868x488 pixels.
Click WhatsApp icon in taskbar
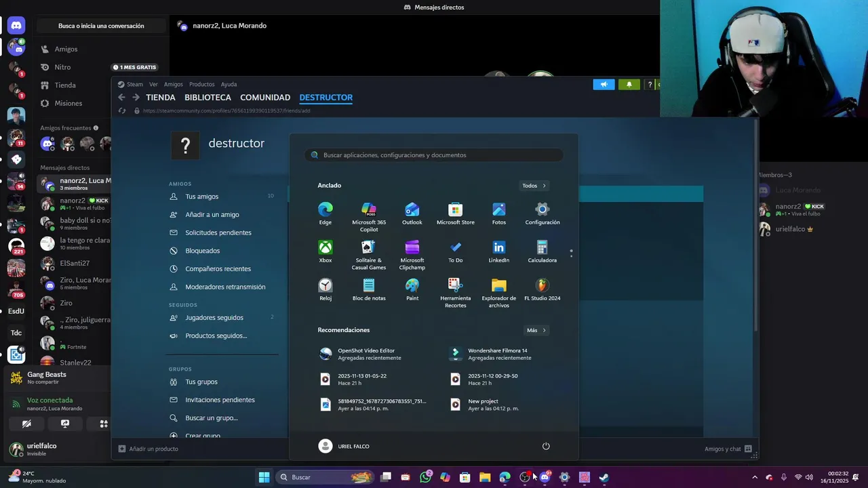(x=425, y=477)
